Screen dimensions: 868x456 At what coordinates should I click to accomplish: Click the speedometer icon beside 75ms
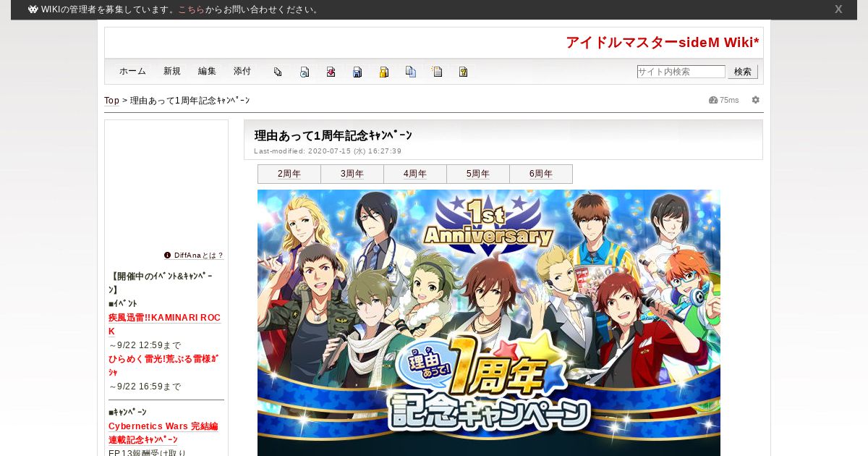pyautogui.click(x=713, y=100)
